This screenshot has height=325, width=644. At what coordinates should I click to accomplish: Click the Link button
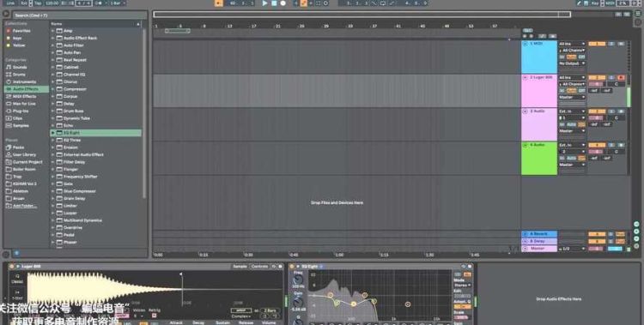[x=10, y=3]
